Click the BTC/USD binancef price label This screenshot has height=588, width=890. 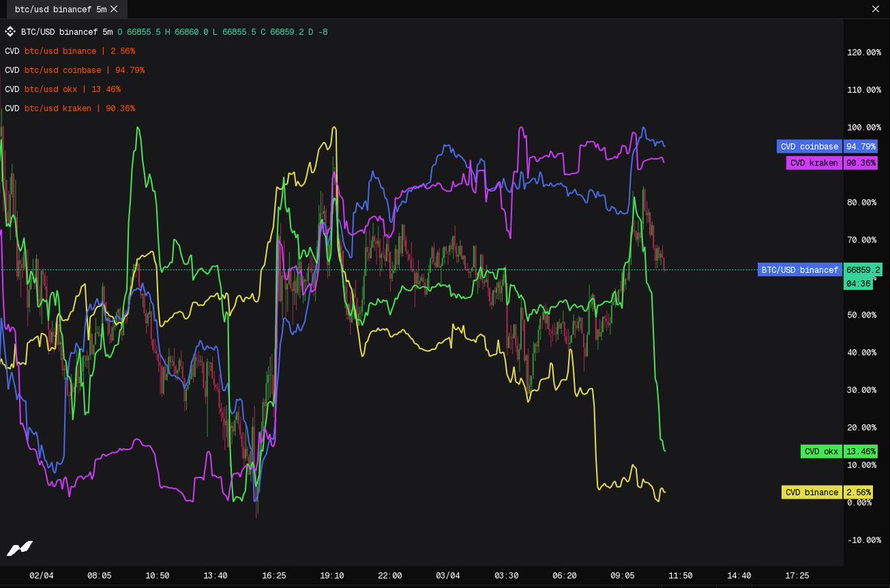[x=800, y=270]
